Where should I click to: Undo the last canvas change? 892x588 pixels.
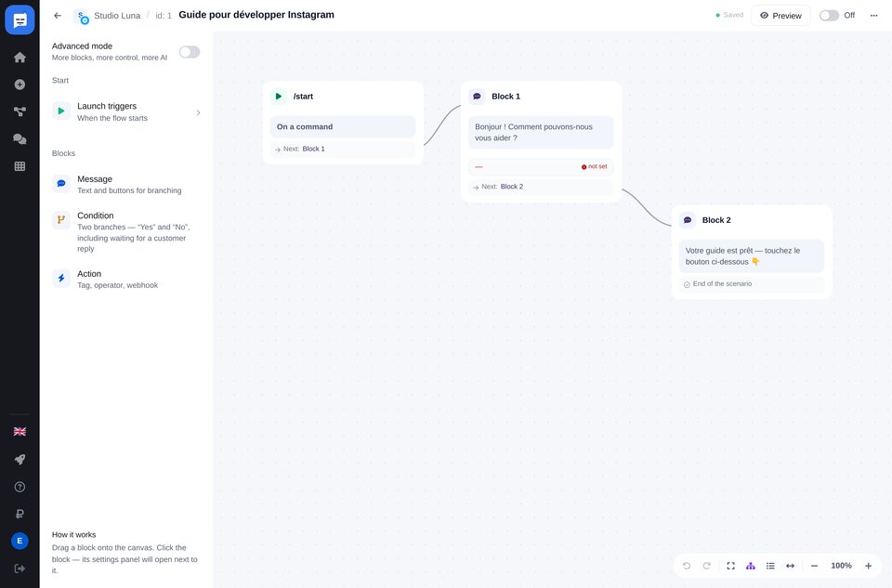687,566
